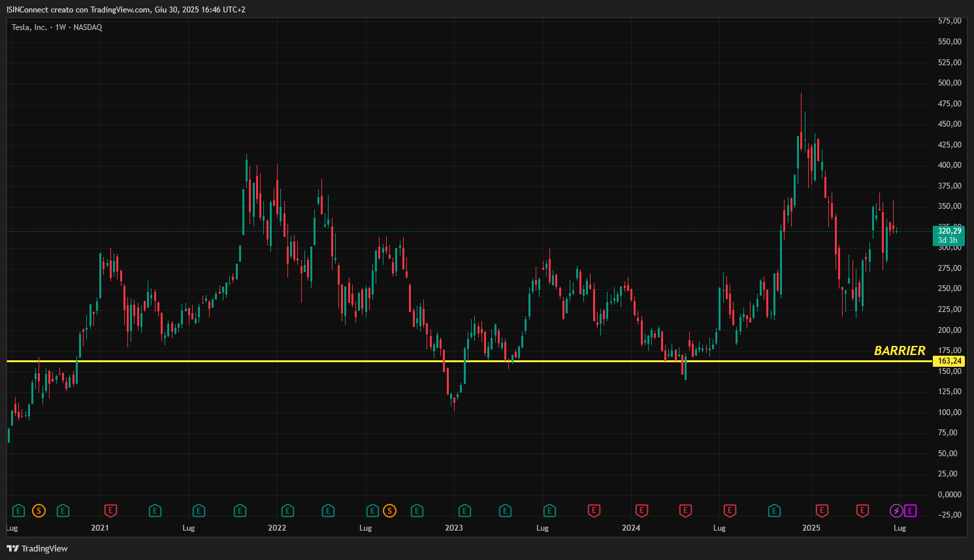Click green earnings marker right of first split icon
Image resolution: width=974 pixels, height=560 pixels.
63,510
